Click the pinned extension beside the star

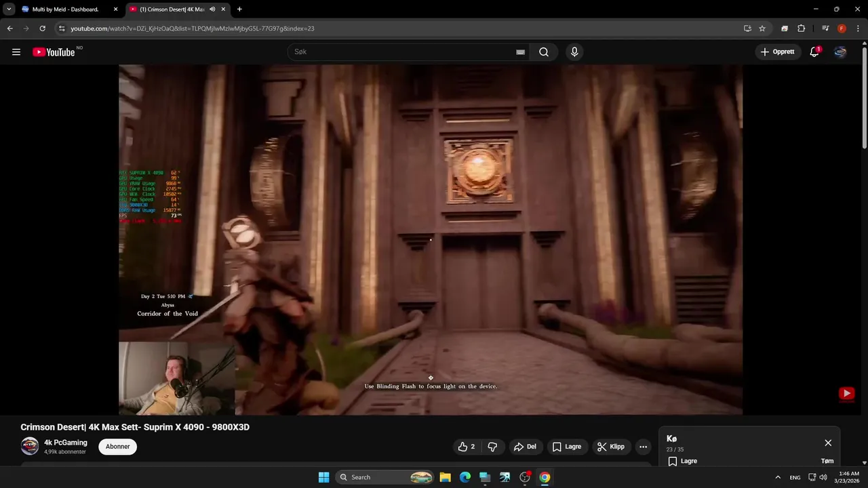(785, 28)
